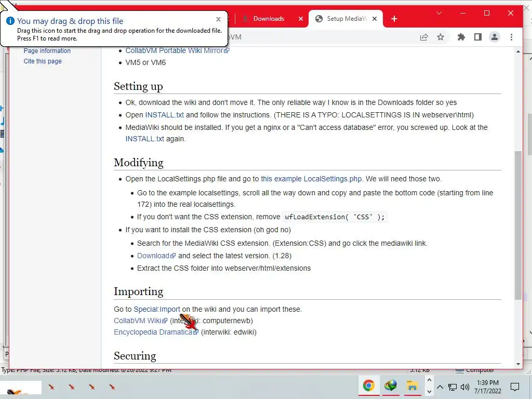
Task: Click the taskbar scroll down arrow
Action: point(429,392)
